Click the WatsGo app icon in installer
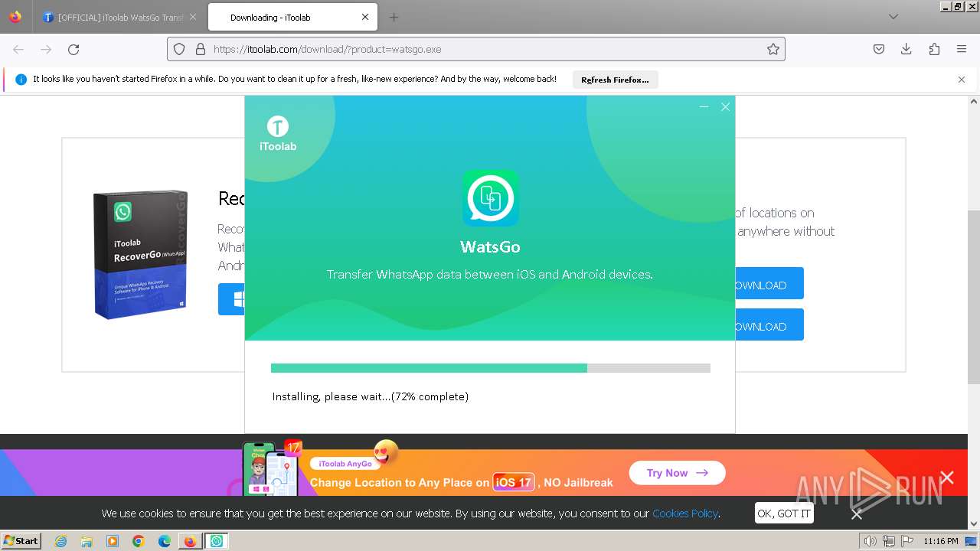 pyautogui.click(x=490, y=198)
